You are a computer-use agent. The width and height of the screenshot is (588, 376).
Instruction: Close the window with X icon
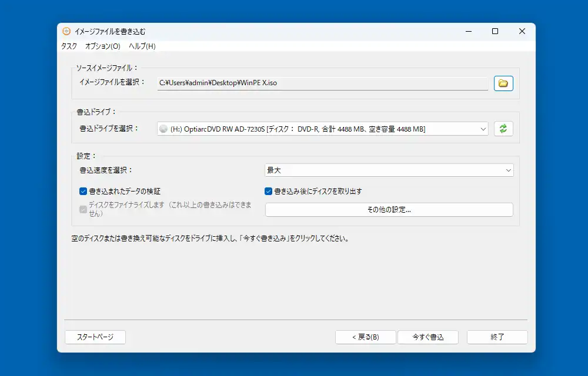click(522, 31)
